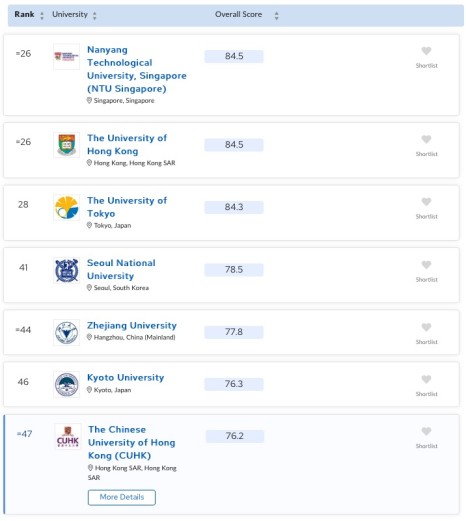Viewport: 466px width, 521px height.
Task: Click the More Details button for CUHK
Action: (122, 497)
